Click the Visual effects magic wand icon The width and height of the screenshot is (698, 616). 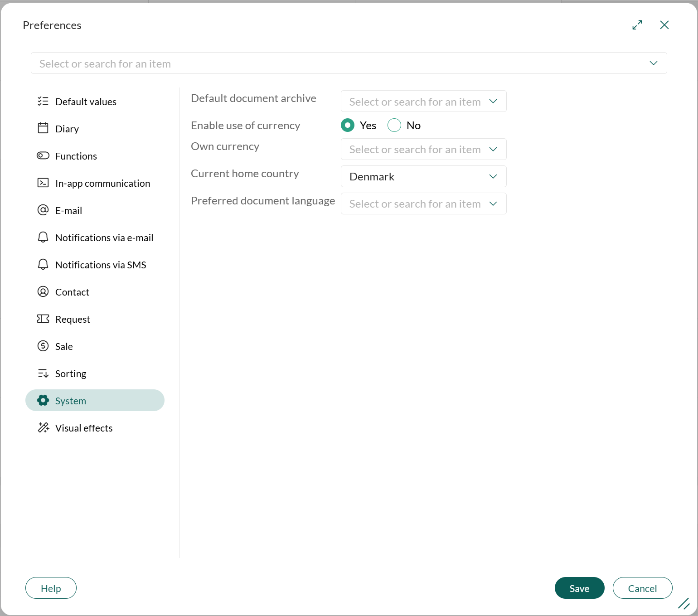pos(43,427)
